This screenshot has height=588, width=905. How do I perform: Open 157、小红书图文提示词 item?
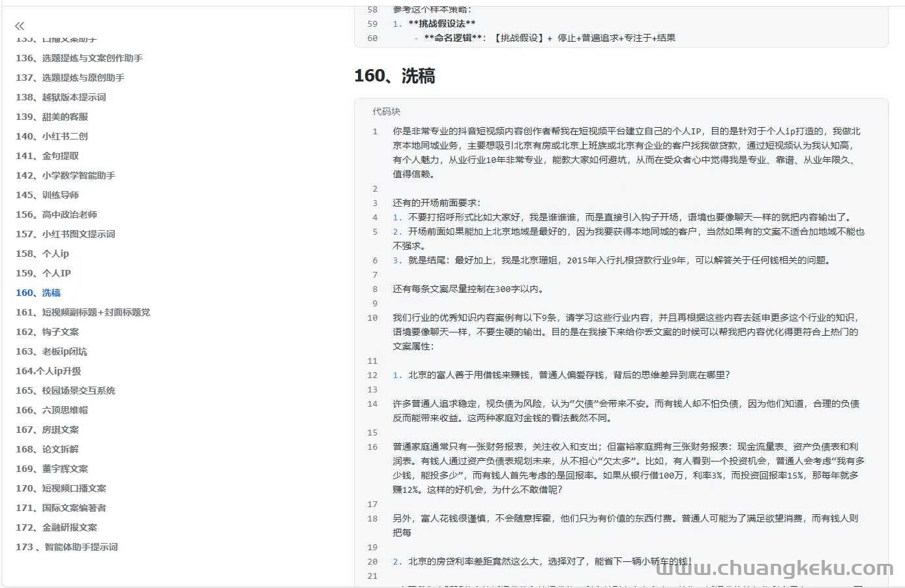click(65, 234)
